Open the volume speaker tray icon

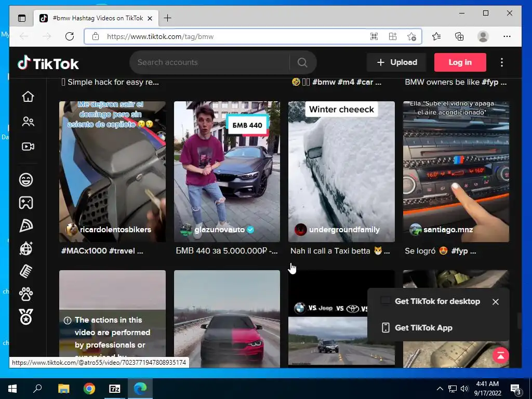(464, 389)
